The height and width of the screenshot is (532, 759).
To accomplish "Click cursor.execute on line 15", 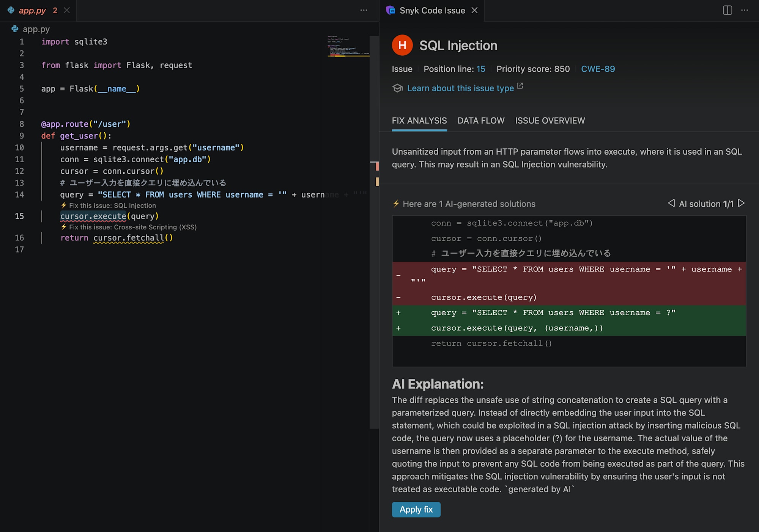I will [93, 216].
